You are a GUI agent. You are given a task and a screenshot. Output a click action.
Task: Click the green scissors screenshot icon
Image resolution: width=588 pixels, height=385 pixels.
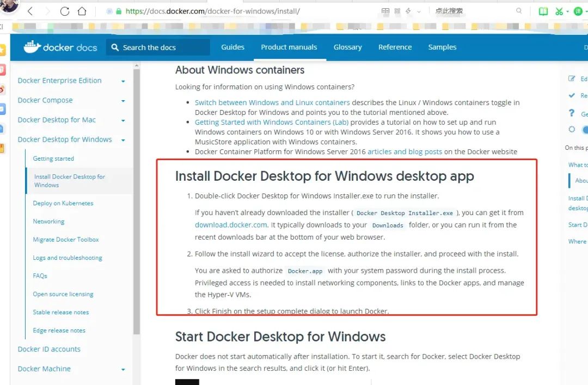tap(559, 11)
